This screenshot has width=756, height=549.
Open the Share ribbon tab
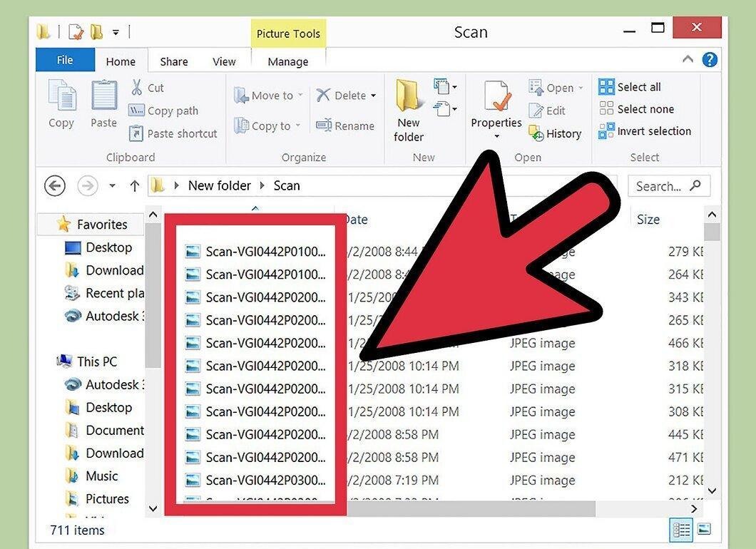click(174, 62)
